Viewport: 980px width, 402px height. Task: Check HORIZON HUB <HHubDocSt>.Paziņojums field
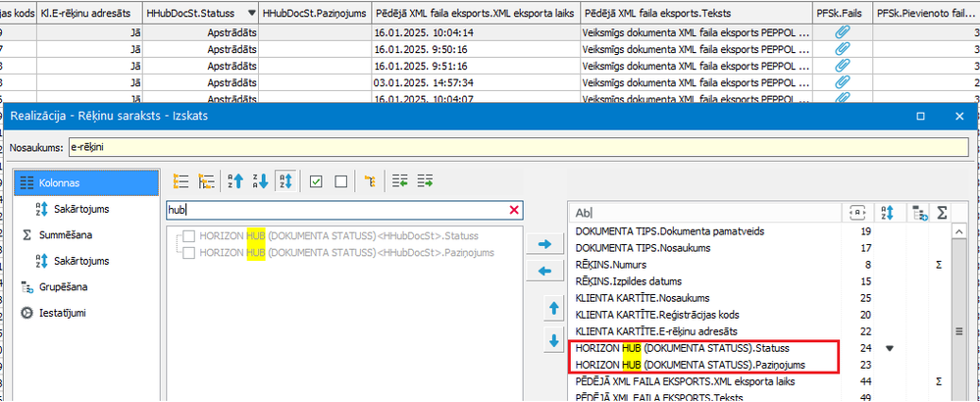coord(188,252)
